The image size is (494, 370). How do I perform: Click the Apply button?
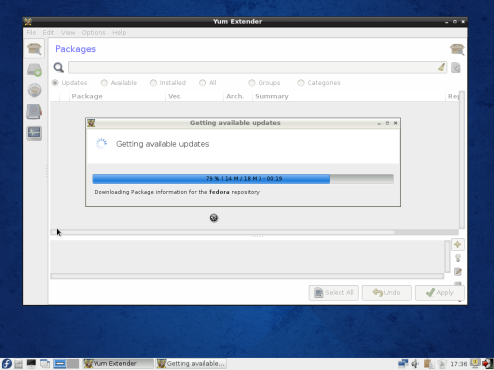pyautogui.click(x=439, y=293)
